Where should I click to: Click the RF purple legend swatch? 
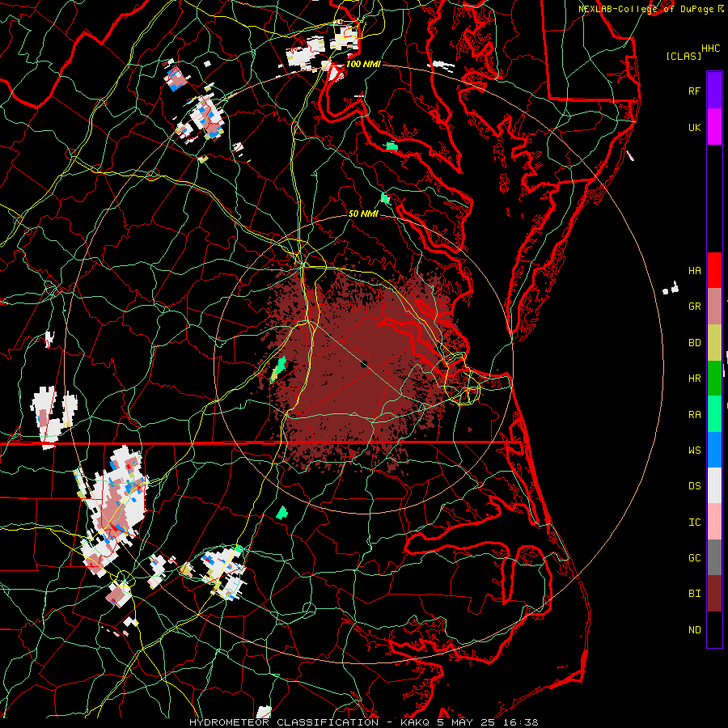[x=714, y=91]
